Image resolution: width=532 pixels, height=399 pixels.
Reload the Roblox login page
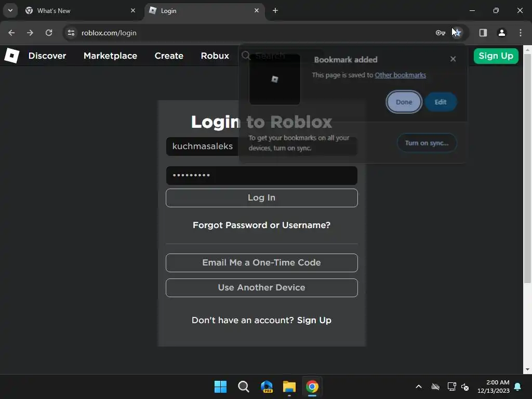click(x=49, y=33)
